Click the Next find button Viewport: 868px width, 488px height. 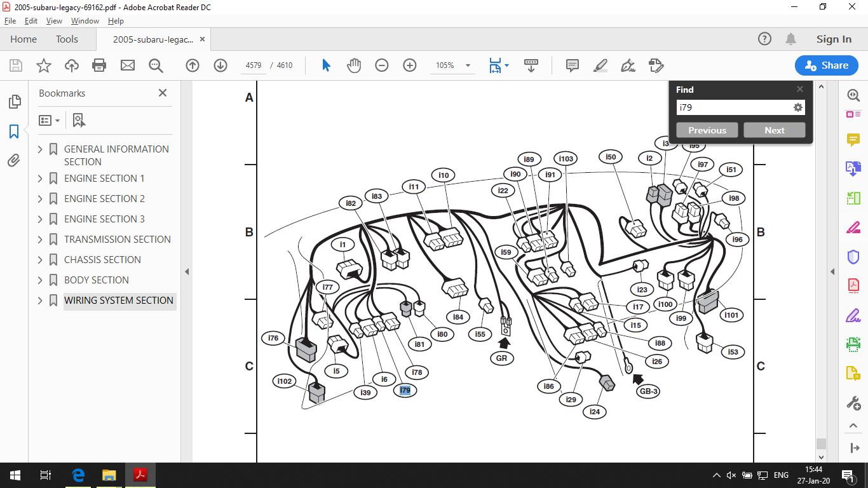click(775, 130)
